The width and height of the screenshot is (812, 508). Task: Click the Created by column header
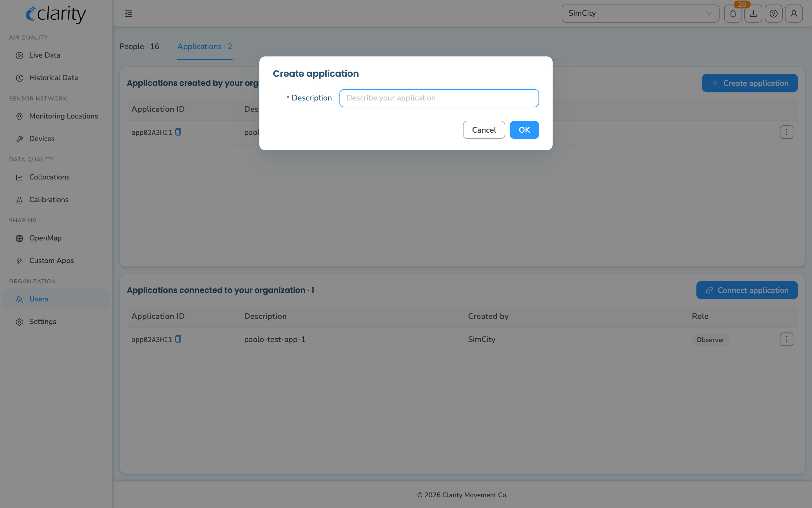point(488,316)
